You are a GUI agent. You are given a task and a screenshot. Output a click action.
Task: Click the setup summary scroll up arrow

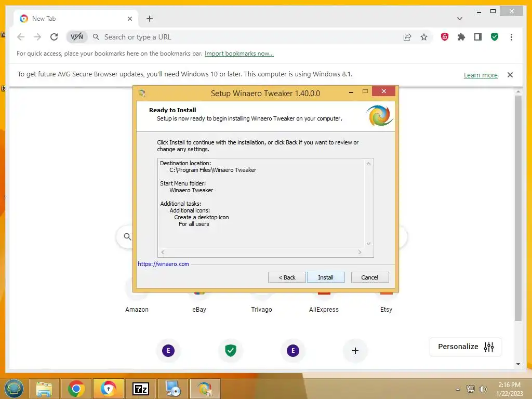tap(368, 164)
